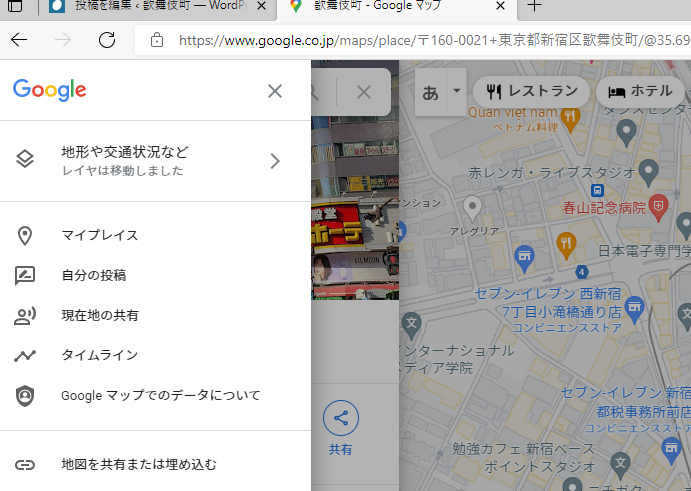Reload the page with the refresh button
Image resolution: width=691 pixels, height=491 pixels.
click(x=107, y=40)
